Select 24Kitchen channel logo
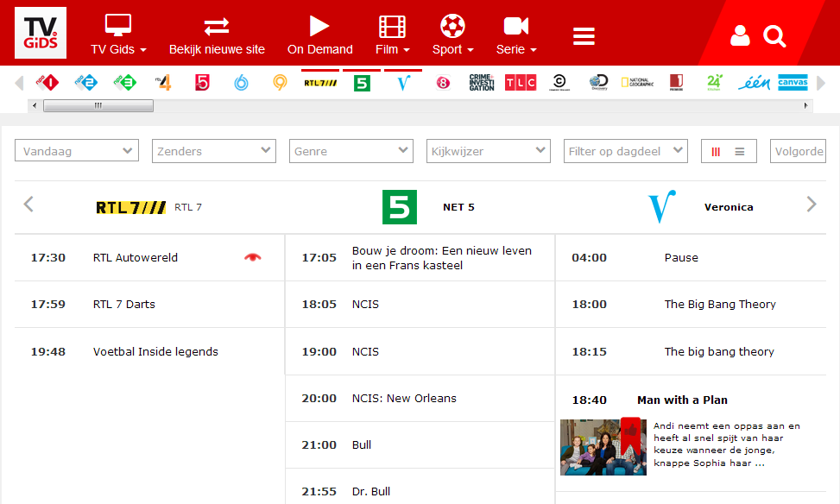Viewport: 840px width, 504px height. 715,83
